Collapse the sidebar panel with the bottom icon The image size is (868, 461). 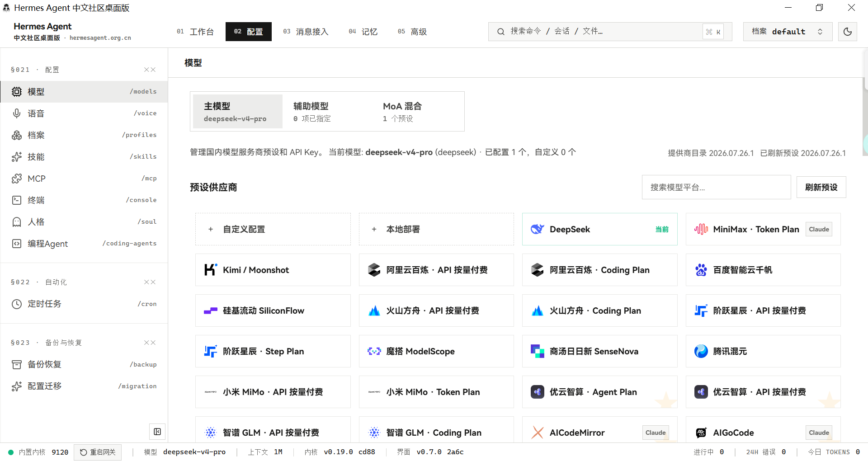(157, 432)
